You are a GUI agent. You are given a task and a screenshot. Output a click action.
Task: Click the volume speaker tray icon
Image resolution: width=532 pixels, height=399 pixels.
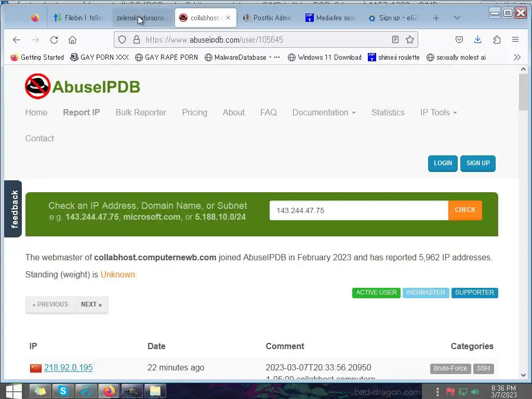475,392
